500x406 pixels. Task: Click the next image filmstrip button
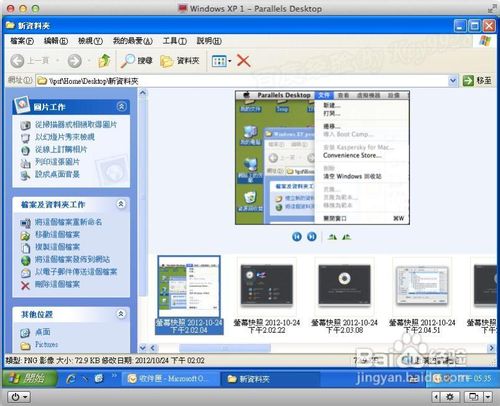click(x=312, y=237)
